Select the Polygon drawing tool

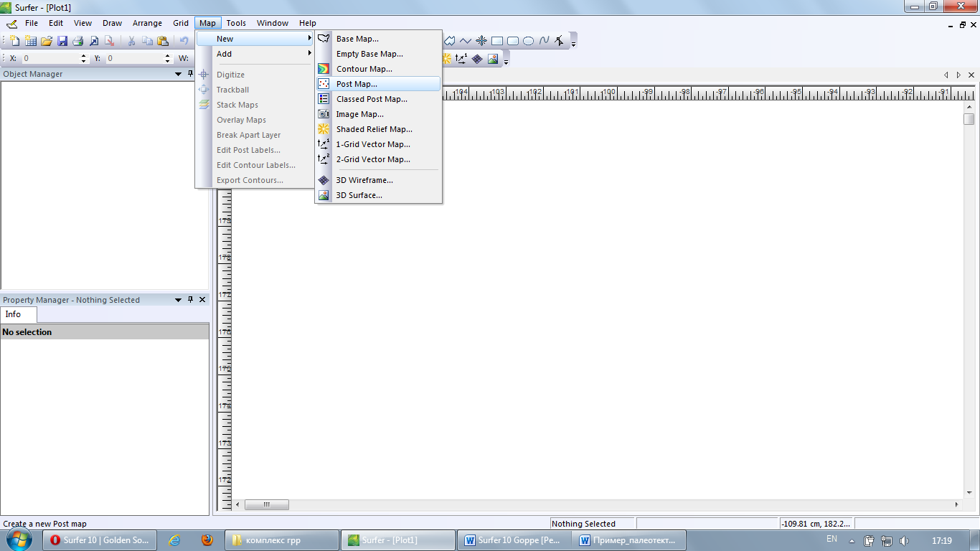[x=450, y=41]
